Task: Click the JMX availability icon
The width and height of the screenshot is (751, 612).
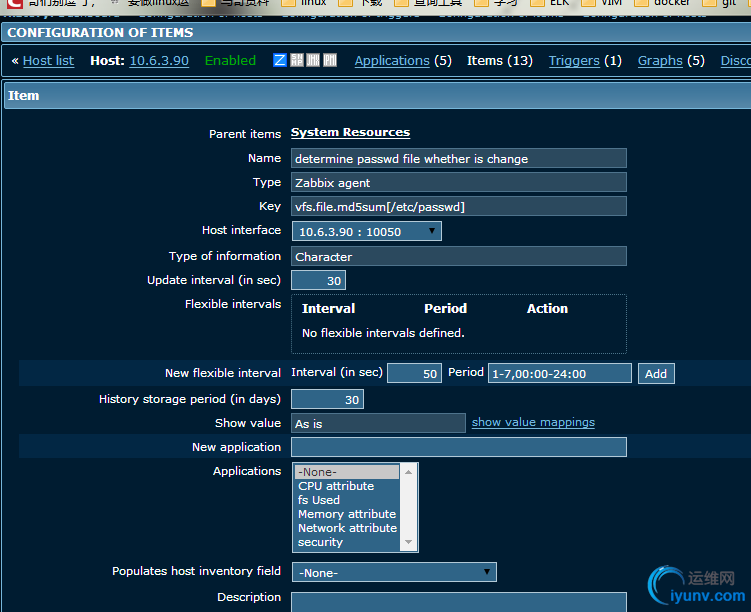Action: click(313, 60)
